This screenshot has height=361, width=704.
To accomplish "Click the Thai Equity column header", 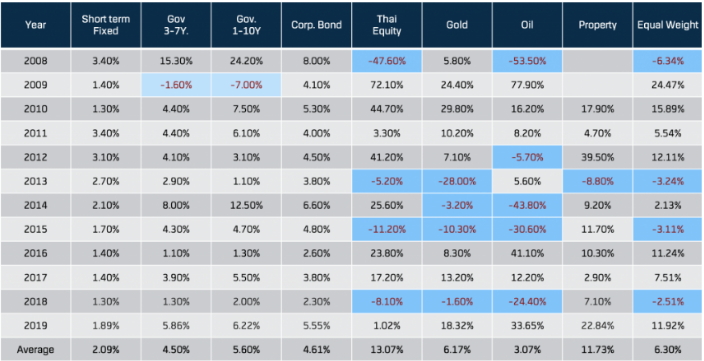I will tap(387, 25).
